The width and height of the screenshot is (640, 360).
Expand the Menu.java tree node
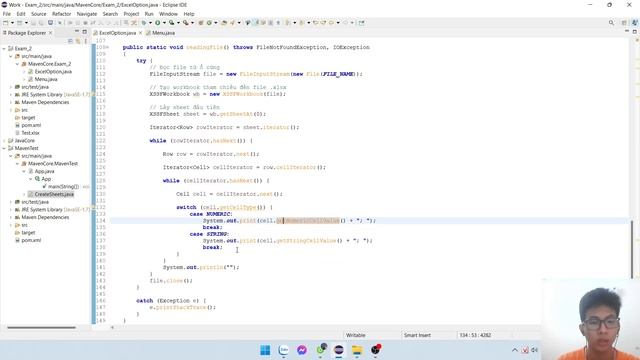pyautogui.click(x=24, y=79)
